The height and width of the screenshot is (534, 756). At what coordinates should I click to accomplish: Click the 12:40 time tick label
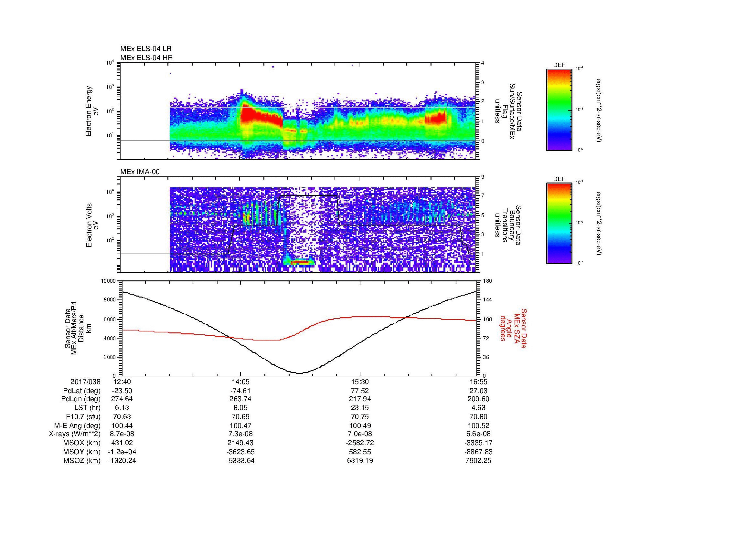click(122, 382)
